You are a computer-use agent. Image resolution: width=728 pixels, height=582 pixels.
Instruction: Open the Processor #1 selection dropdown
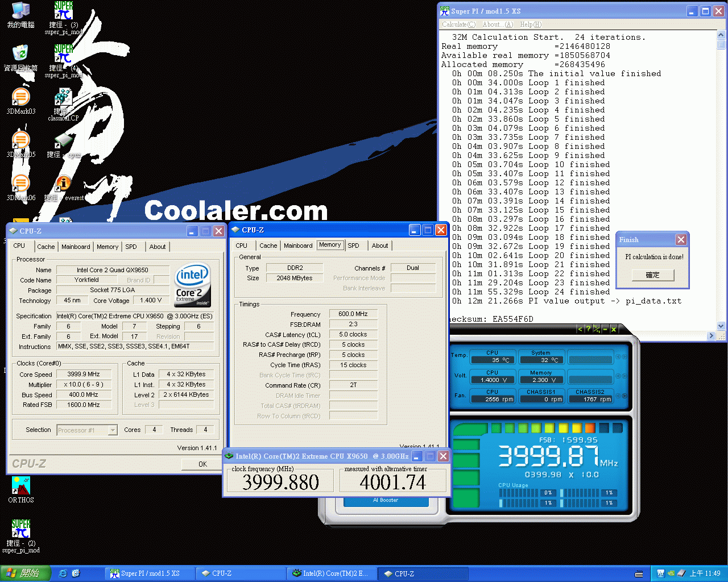tap(113, 430)
